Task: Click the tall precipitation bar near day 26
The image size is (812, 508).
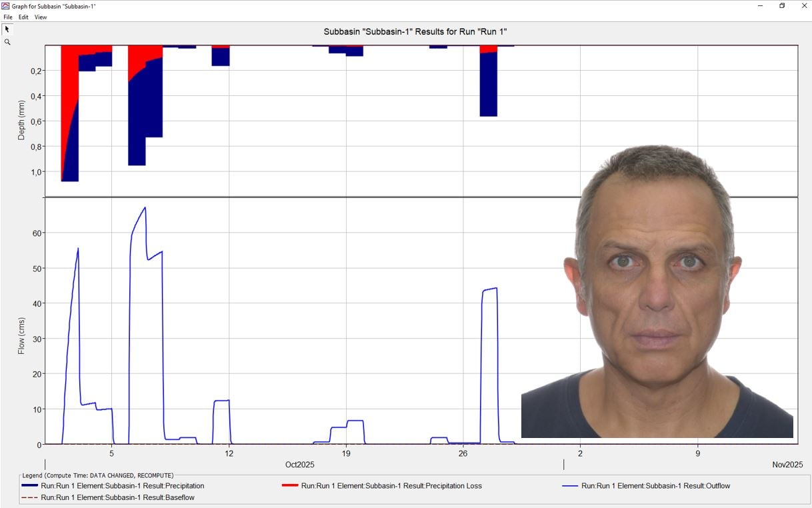Action: [489, 83]
